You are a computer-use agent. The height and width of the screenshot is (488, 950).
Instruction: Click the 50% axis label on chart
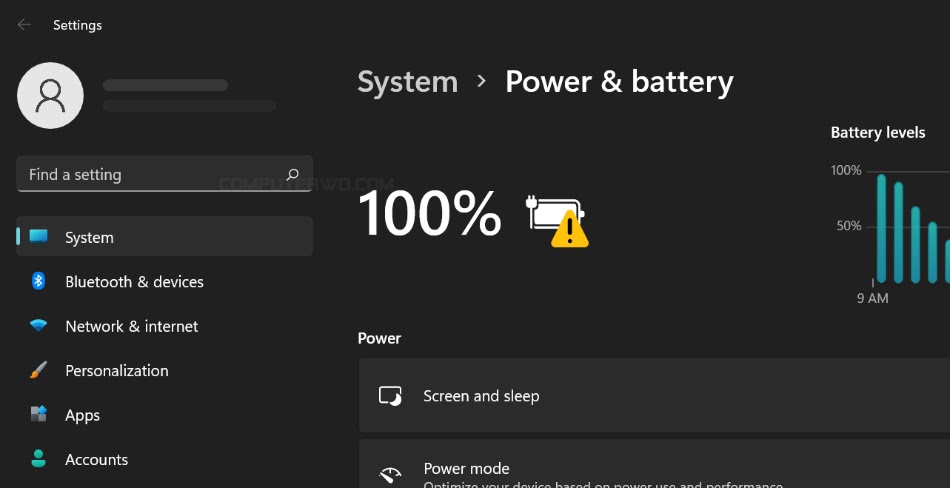pos(849,226)
